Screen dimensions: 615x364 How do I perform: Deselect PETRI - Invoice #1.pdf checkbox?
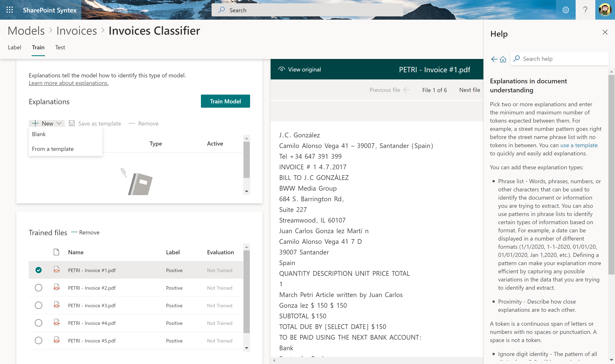pyautogui.click(x=39, y=270)
